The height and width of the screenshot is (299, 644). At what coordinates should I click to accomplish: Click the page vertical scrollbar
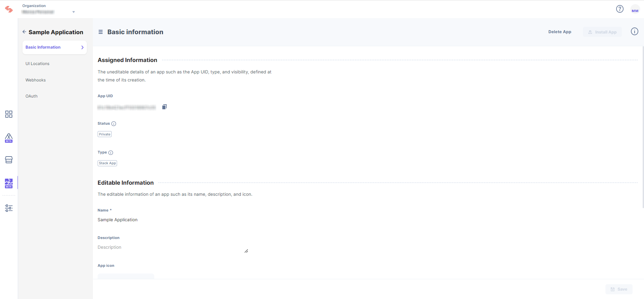643,127
